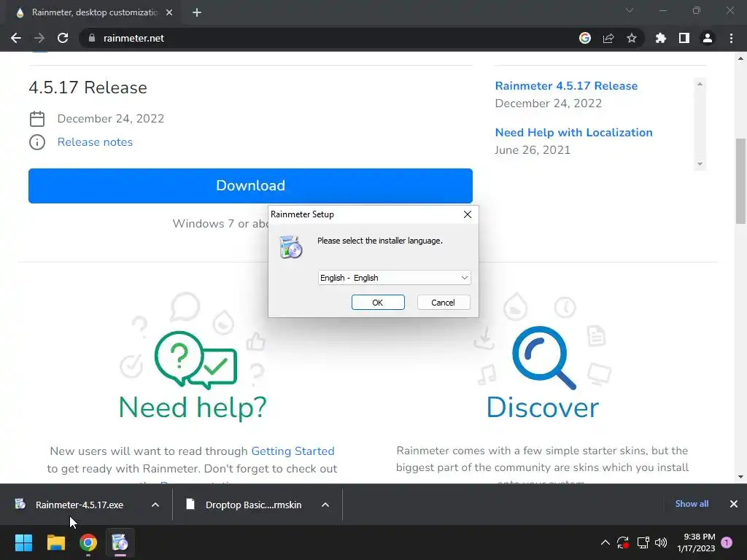Open the Getting Started link
Image resolution: width=747 pixels, height=560 pixels.
coord(293,451)
